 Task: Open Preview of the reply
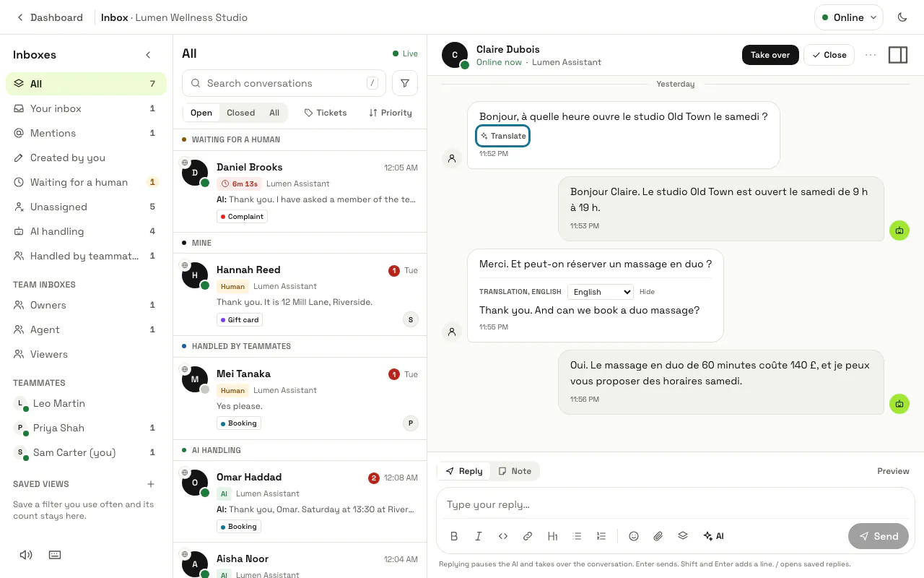click(893, 471)
